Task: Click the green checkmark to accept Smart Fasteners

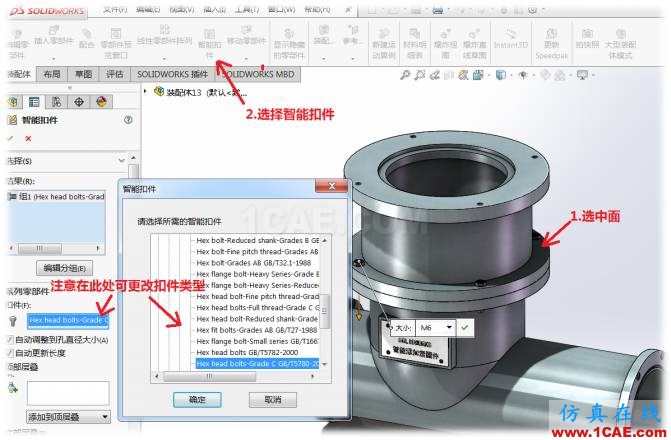Action: coord(11,138)
